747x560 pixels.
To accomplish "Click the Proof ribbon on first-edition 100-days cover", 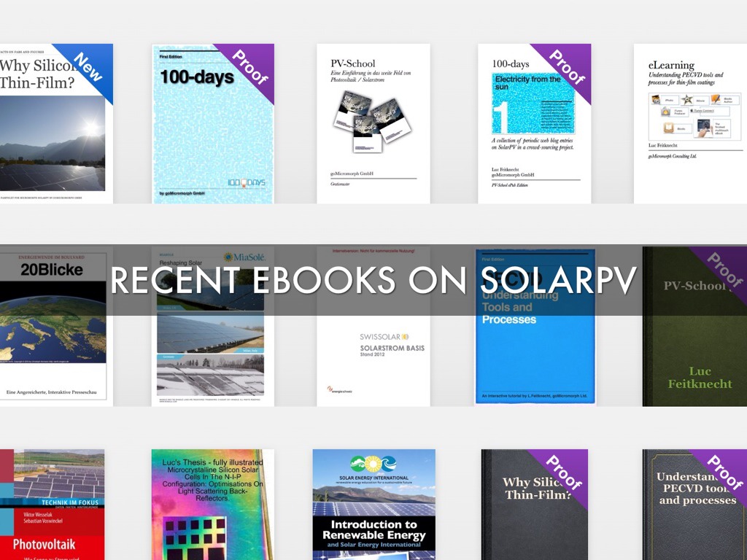I will [x=252, y=66].
